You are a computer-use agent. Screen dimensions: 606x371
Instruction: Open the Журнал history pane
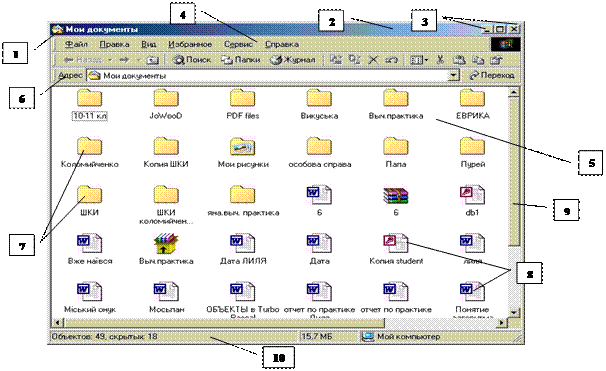(x=293, y=60)
